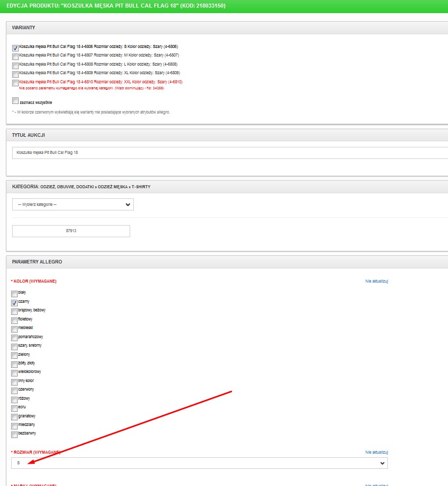Check the 'bezbarwny' color checkbox
Image resolution: width=448 pixels, height=486 pixels.
[x=15, y=434]
